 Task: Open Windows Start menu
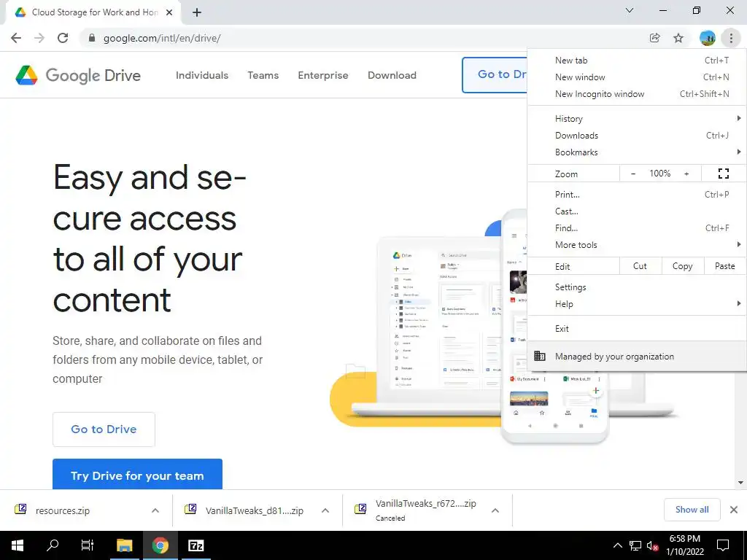[x=18, y=545]
